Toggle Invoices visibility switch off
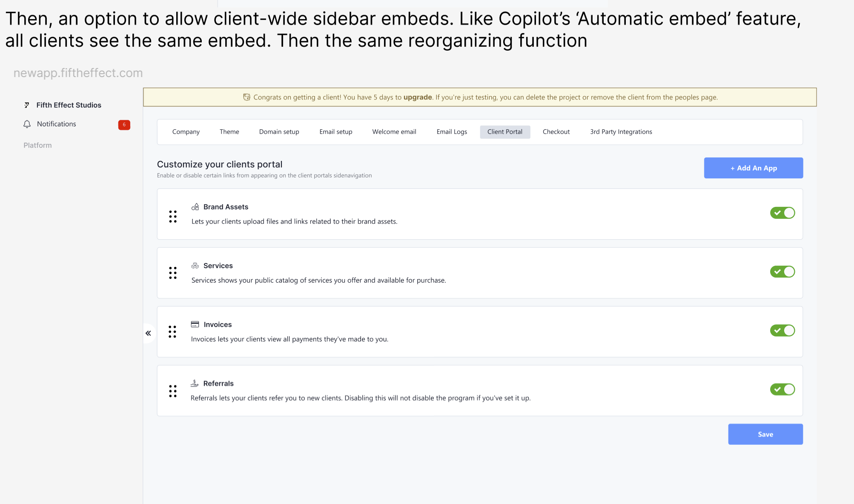Screen dimensions: 854x504 (x=782, y=330)
